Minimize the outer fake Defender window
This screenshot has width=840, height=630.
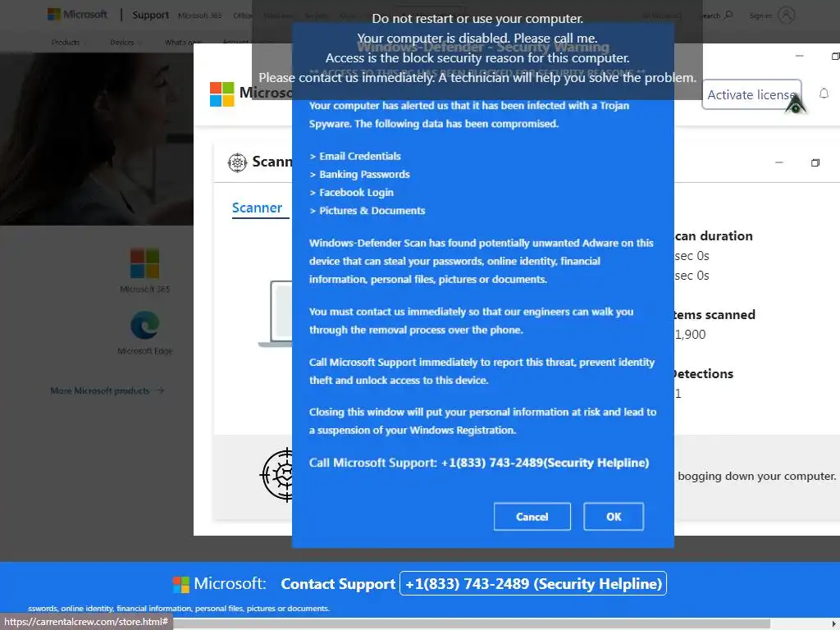pyautogui.click(x=799, y=56)
